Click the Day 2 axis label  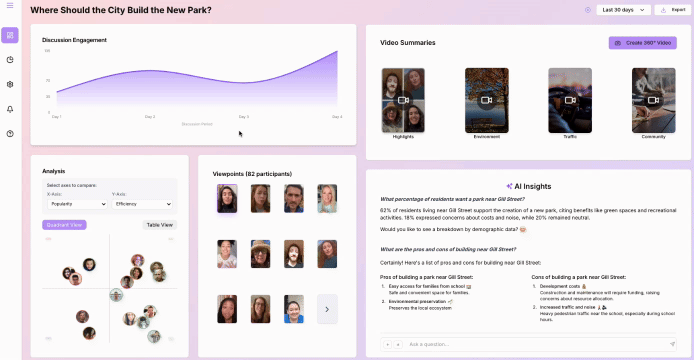click(150, 117)
